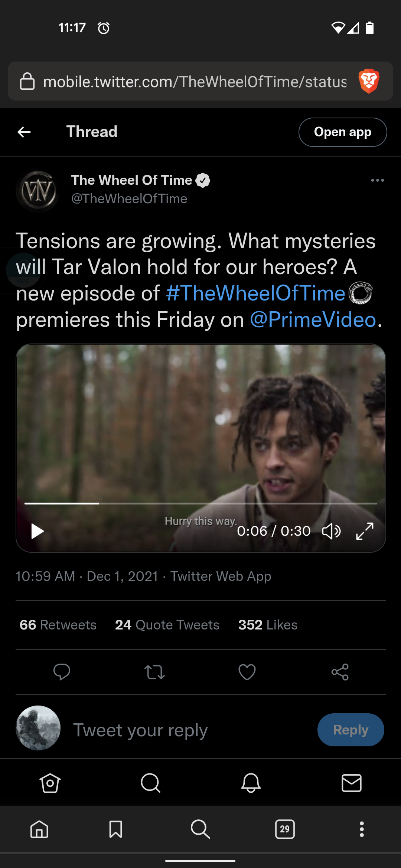Share the tweet using share icon

(340, 672)
